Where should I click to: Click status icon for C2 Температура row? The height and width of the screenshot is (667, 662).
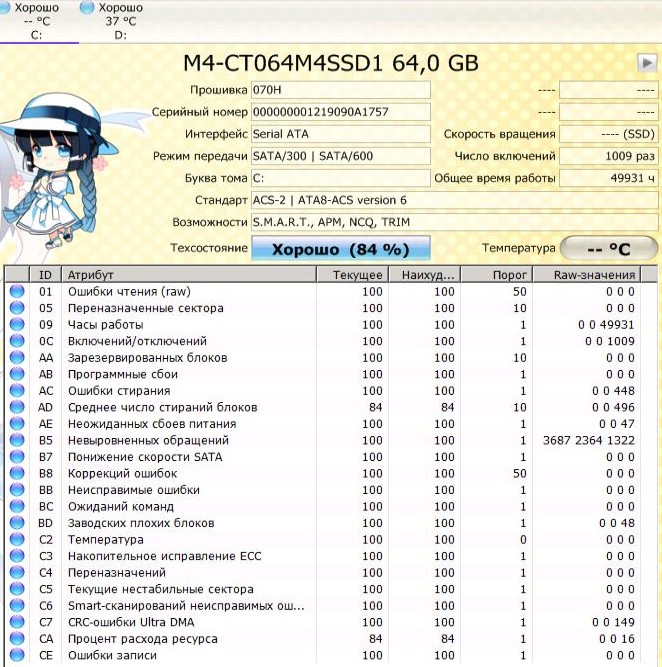pos(17,539)
